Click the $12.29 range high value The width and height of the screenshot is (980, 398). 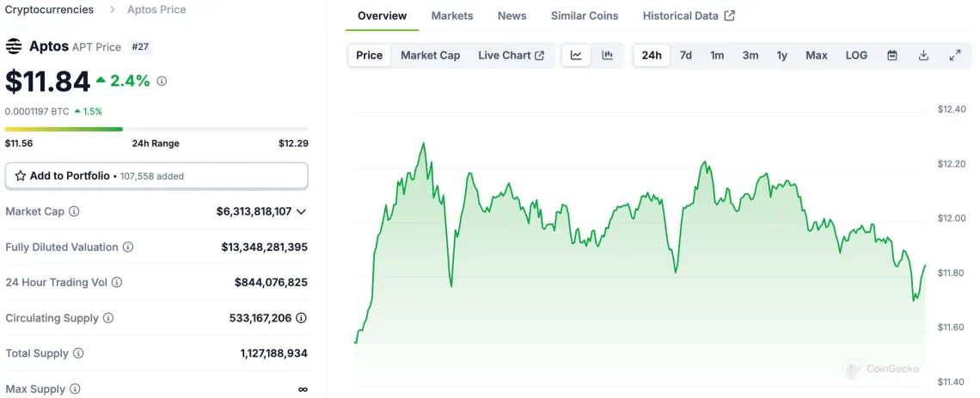293,143
